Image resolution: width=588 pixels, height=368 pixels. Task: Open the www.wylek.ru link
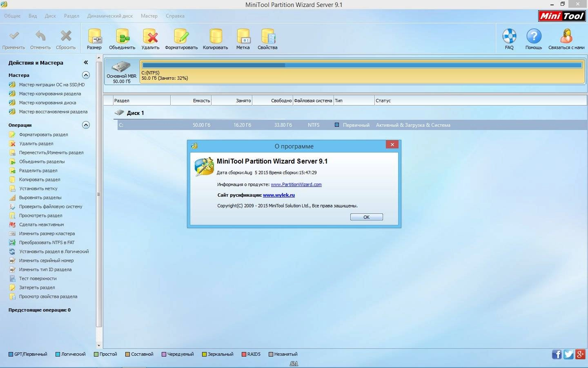tap(279, 195)
